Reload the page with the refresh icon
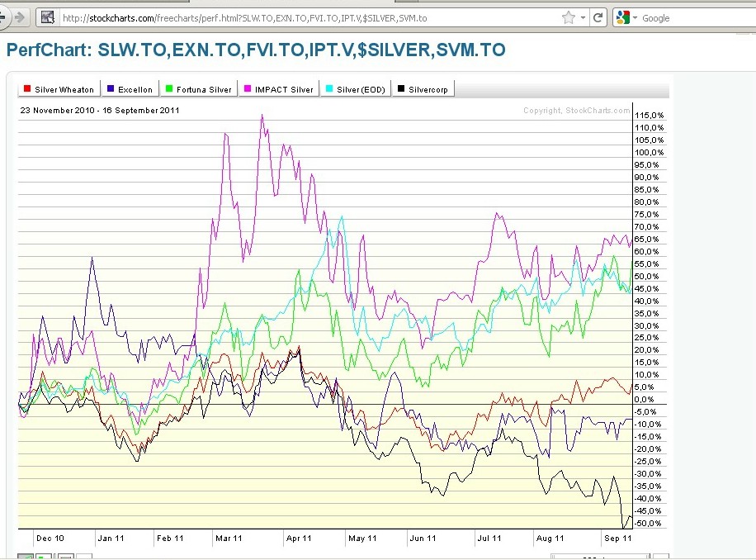The image size is (756, 560). point(598,17)
